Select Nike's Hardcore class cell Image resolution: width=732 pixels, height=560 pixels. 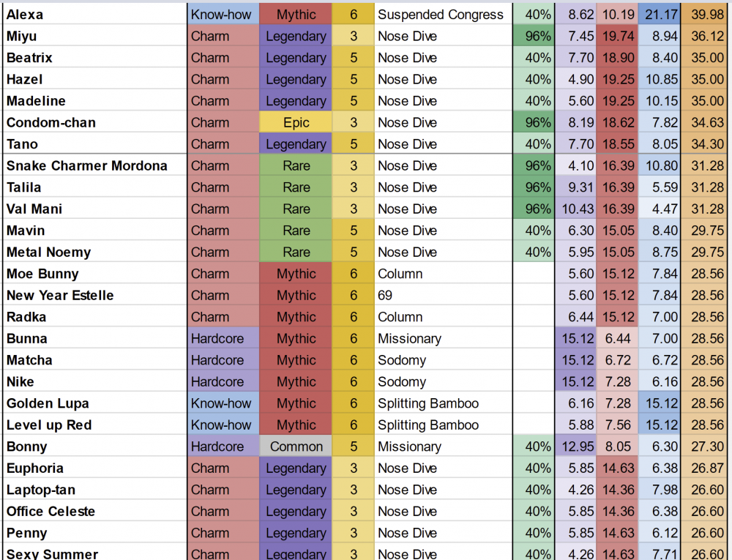[223, 381]
